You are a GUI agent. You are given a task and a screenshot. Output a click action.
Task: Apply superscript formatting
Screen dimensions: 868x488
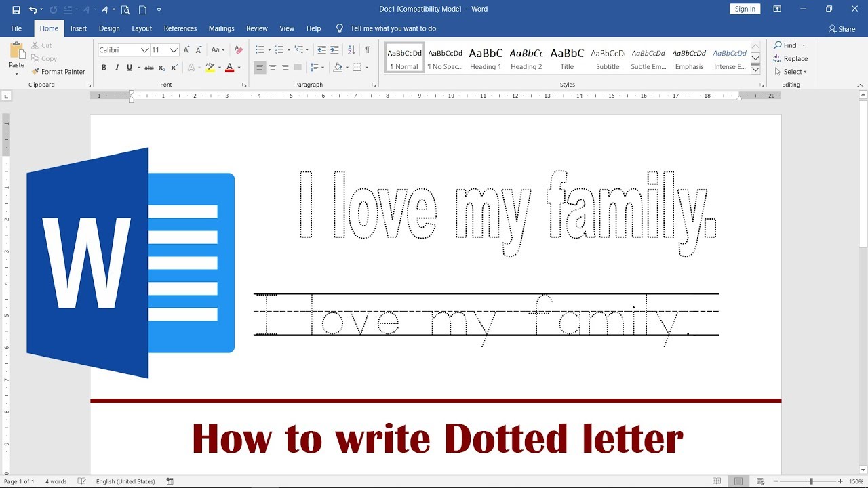pos(174,68)
